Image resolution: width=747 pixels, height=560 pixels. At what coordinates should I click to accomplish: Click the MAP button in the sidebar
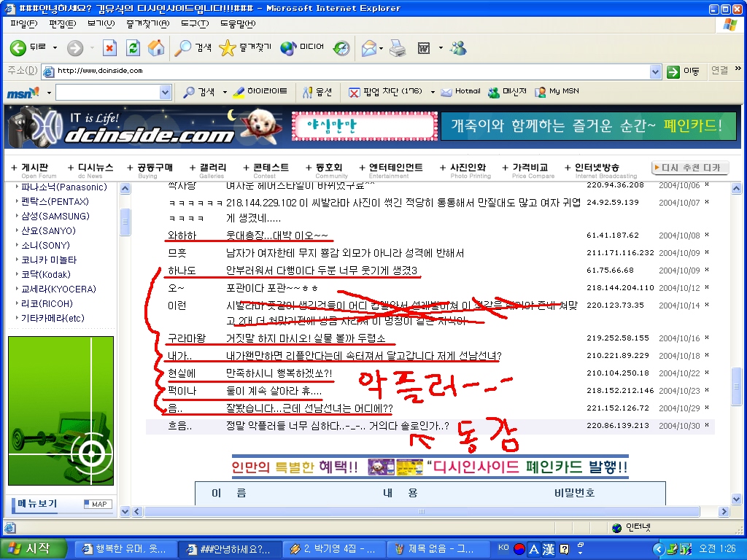point(98,504)
